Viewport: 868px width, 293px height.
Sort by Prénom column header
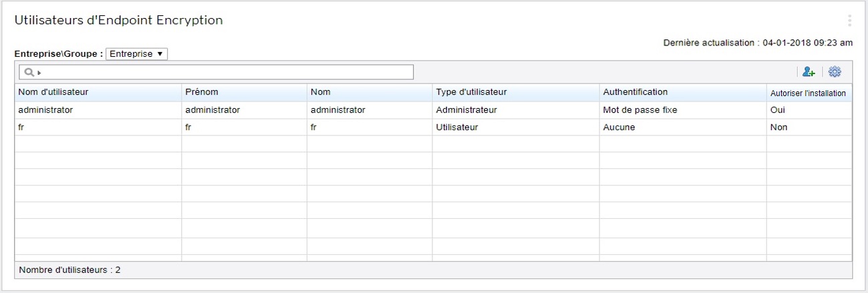click(x=202, y=92)
